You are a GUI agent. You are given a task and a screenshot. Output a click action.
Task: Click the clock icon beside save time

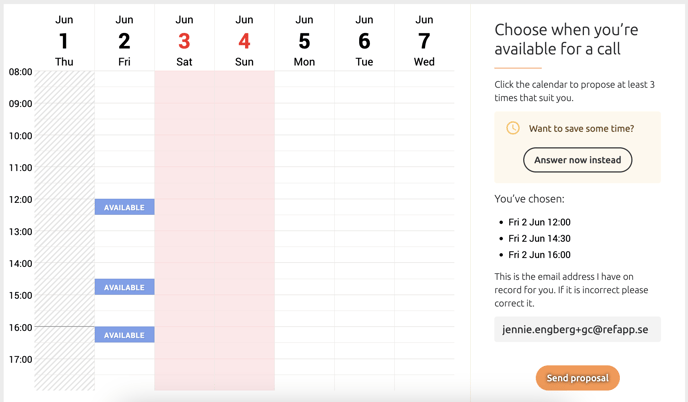click(x=512, y=128)
